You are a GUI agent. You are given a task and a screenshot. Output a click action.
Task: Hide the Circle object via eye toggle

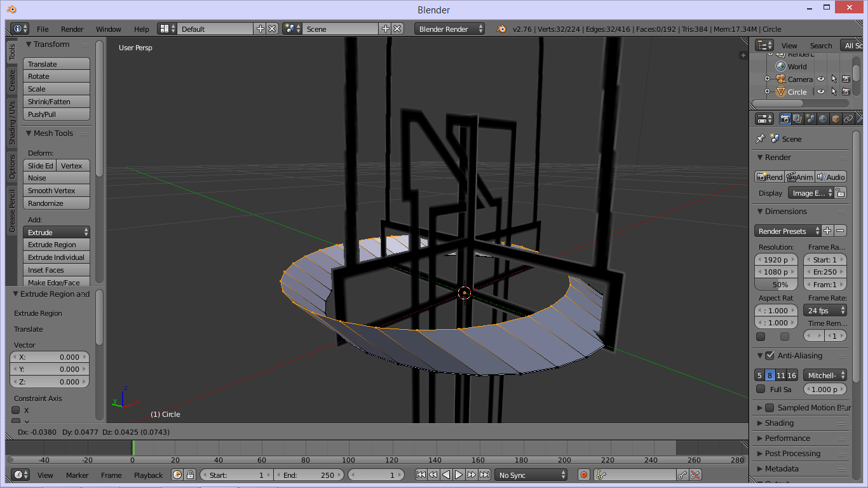[x=821, y=91]
